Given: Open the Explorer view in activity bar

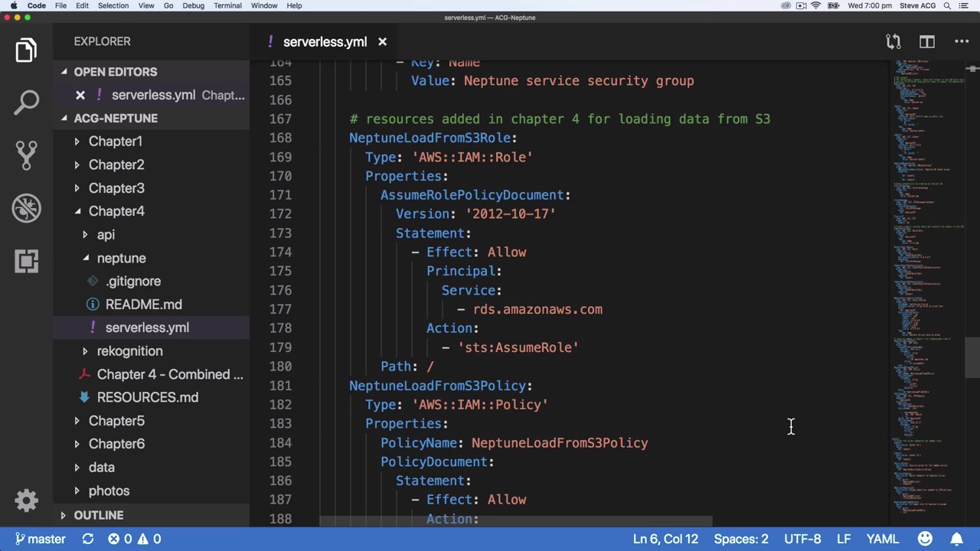Looking at the screenshot, I should 26,51.
